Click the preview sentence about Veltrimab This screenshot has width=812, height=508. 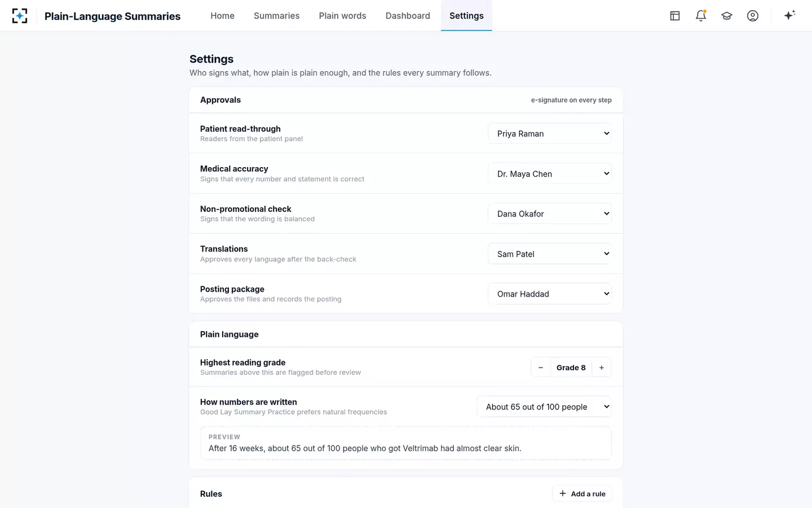(365, 448)
